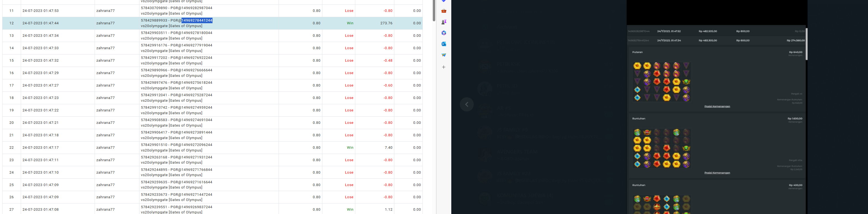
Task: Click the Rp 400,00 Runtuhan symbol grid
Action: pos(662,204)
